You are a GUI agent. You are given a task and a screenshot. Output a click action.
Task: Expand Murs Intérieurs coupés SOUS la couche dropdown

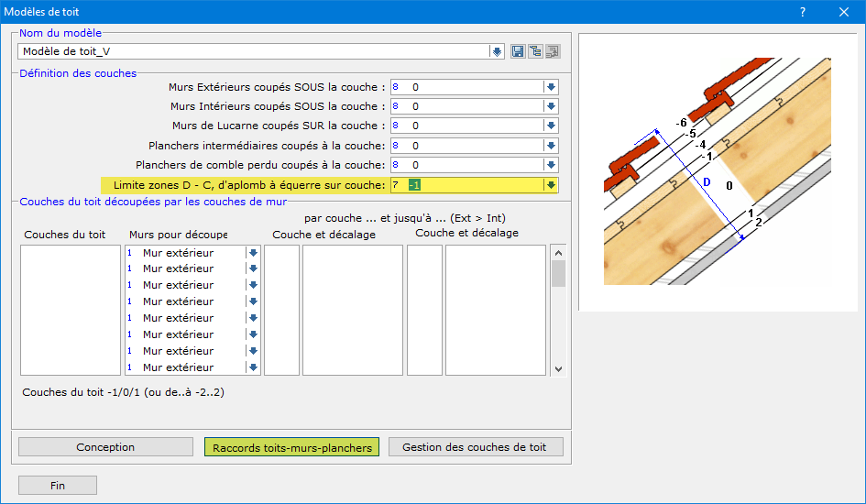[x=551, y=106]
